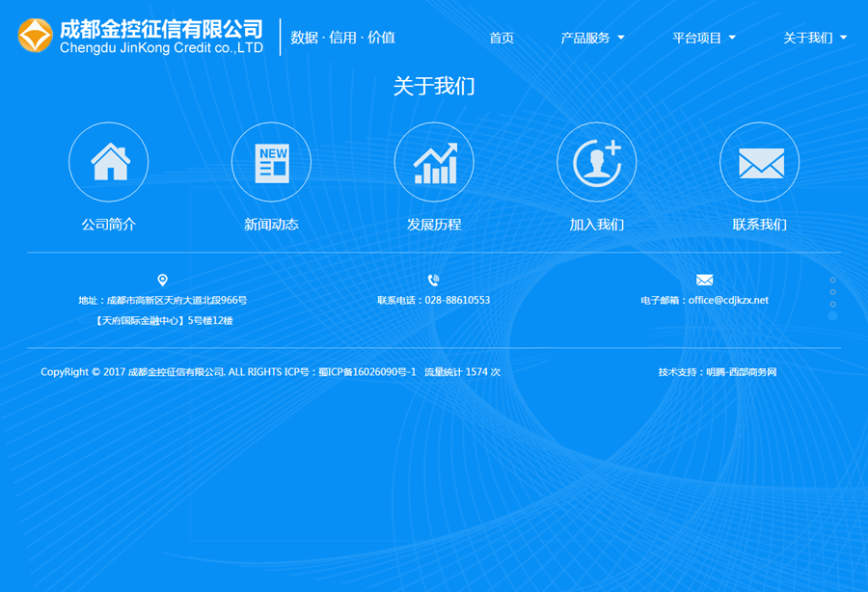The image size is (868, 592).
Task: Click the company diamond logo icon
Action: click(36, 36)
